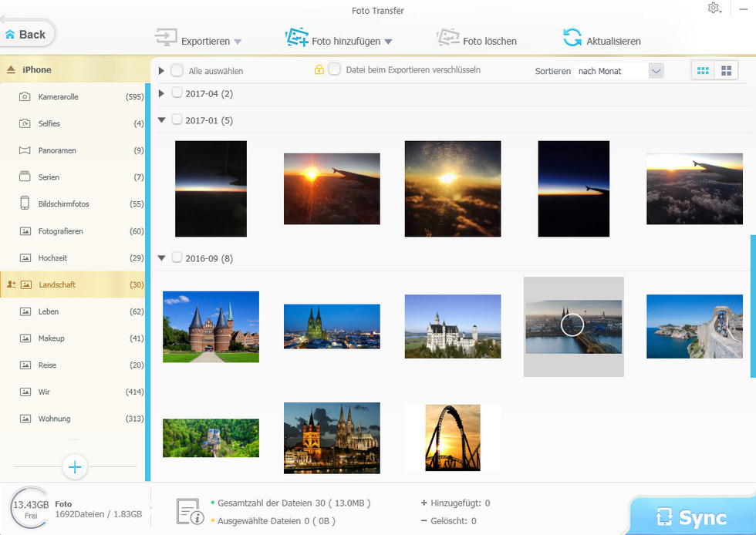Open the Kamerarolle album

(59, 97)
